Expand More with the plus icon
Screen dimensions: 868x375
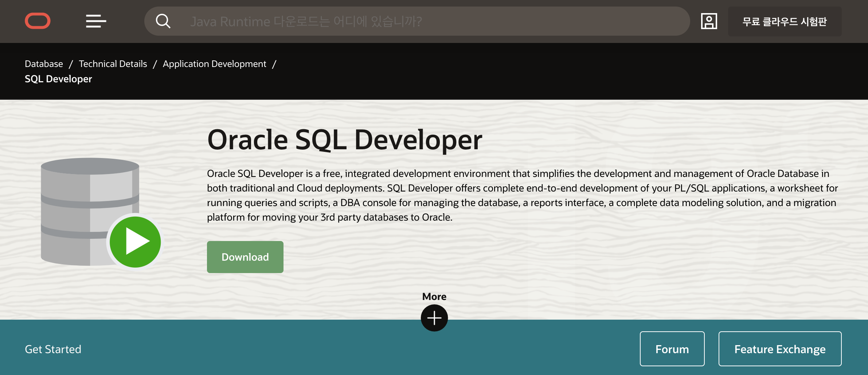(x=434, y=318)
